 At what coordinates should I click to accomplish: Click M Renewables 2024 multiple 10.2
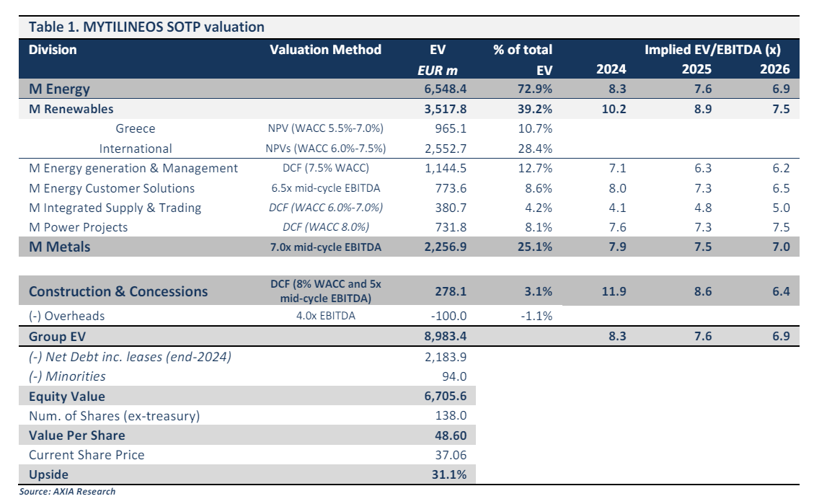[614, 109]
